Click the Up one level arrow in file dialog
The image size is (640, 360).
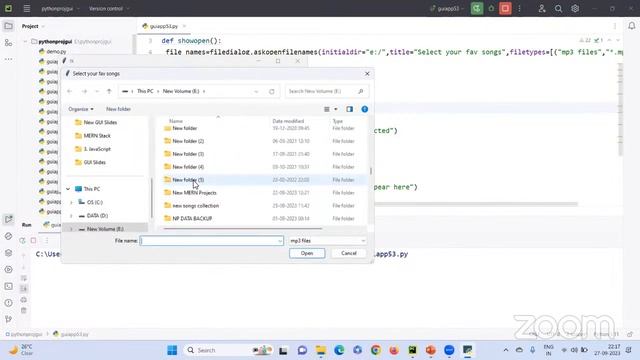[109, 91]
